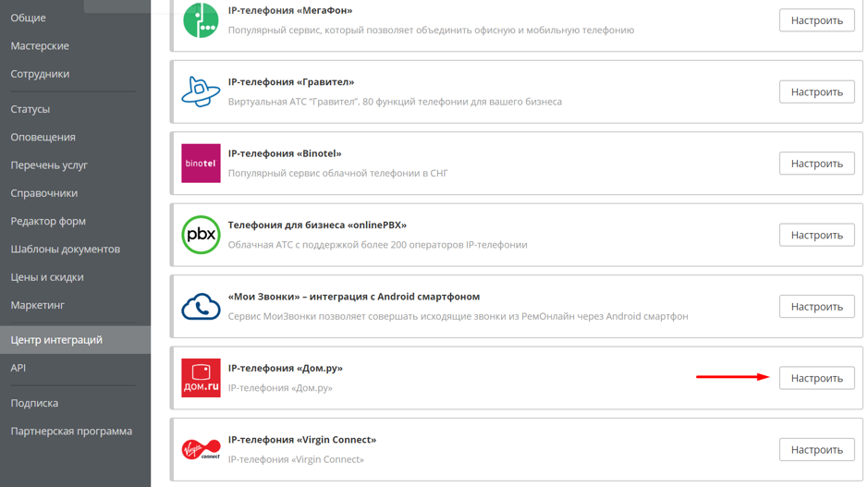Configure the Binotel integration via Настроить
The image size is (868, 487).
[816, 164]
